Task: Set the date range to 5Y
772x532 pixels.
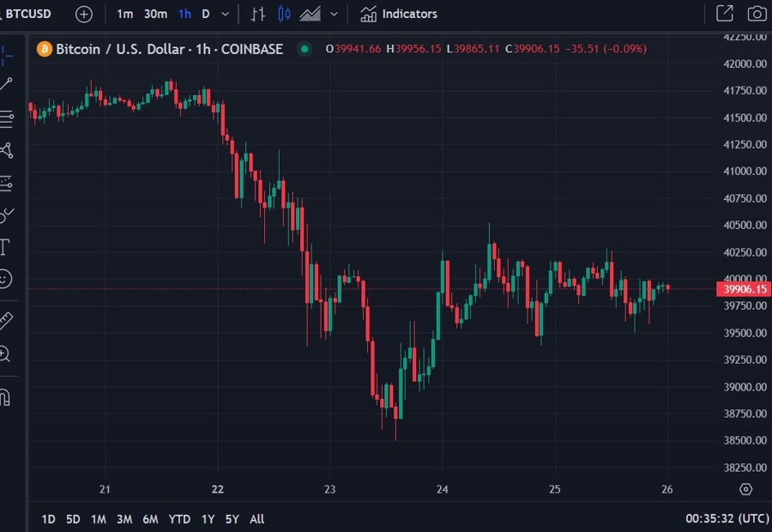Action: pyautogui.click(x=232, y=519)
